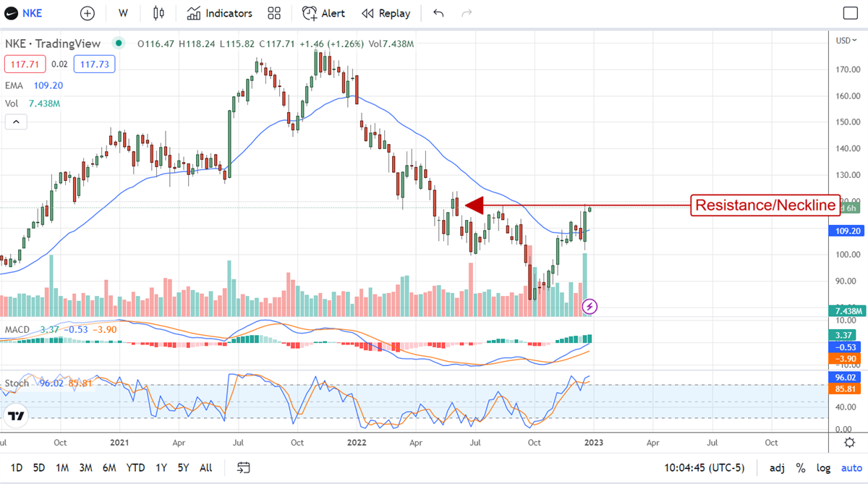
Task: Open the indicator templates grid icon
Action: [x=274, y=13]
